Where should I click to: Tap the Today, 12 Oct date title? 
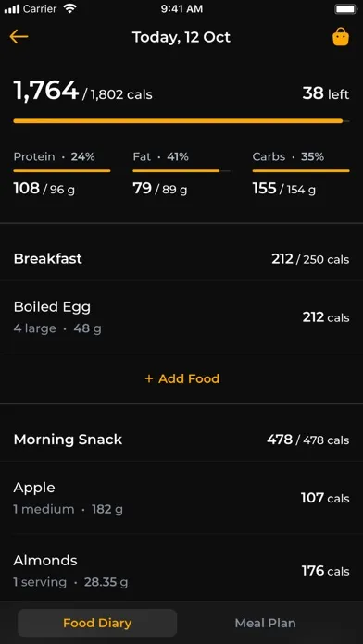pyautogui.click(x=181, y=37)
